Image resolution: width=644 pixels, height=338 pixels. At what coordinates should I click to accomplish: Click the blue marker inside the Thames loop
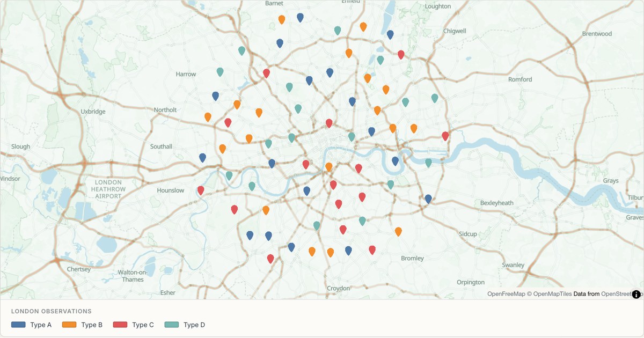point(396,161)
